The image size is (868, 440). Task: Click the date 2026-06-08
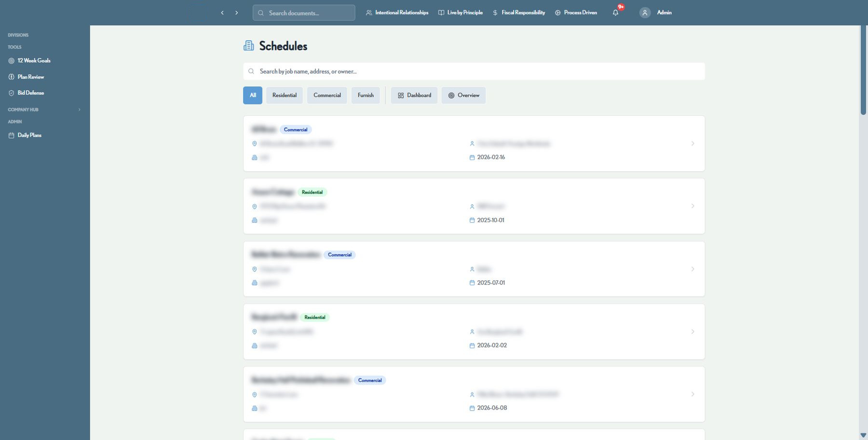[492, 408]
